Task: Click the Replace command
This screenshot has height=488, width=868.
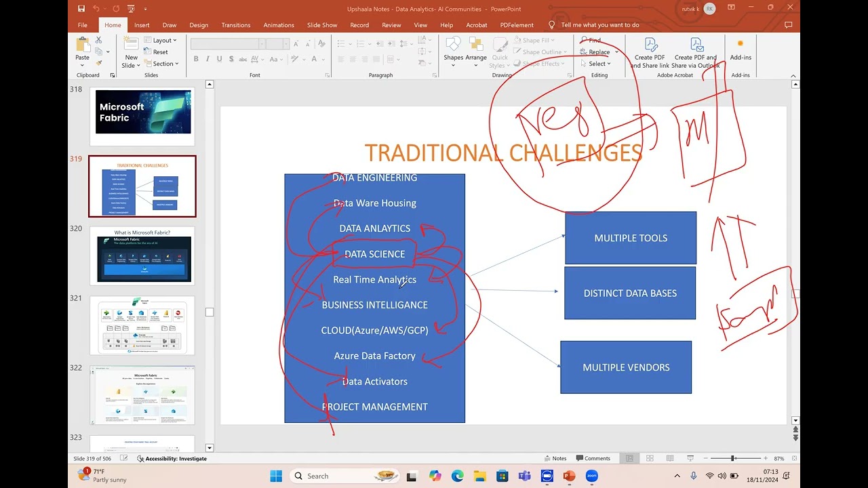Action: [x=595, y=52]
